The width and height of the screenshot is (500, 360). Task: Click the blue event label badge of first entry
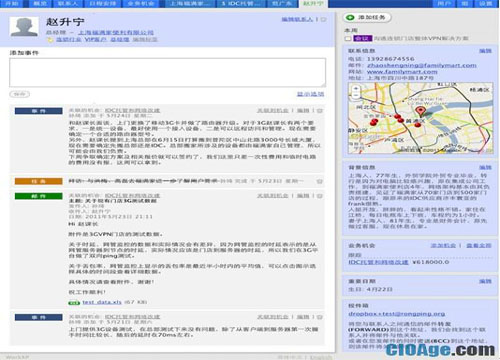coord(38,111)
